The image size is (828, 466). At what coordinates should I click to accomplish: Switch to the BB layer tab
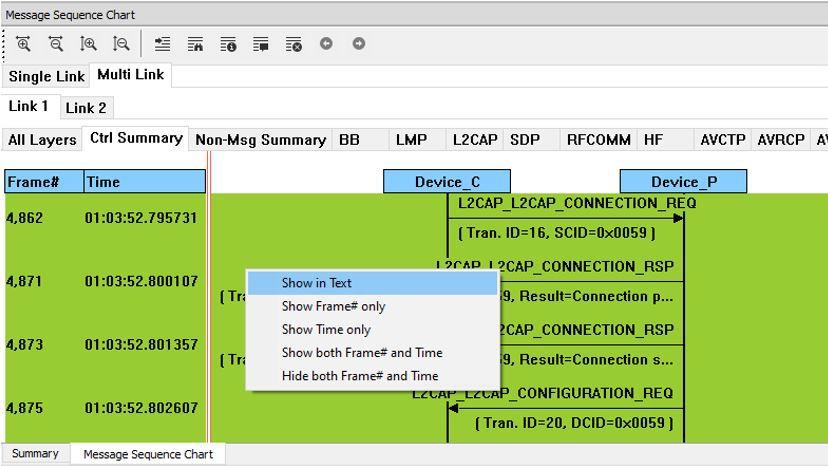click(x=360, y=139)
